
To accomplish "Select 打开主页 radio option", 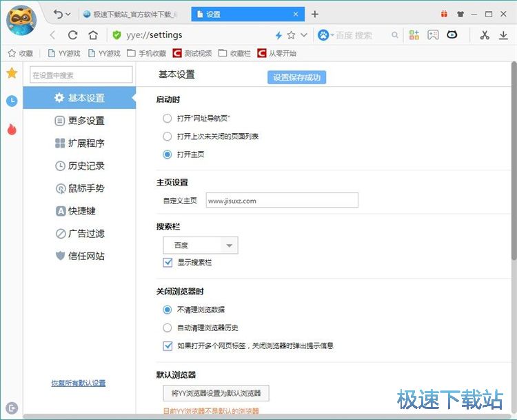I will [168, 154].
